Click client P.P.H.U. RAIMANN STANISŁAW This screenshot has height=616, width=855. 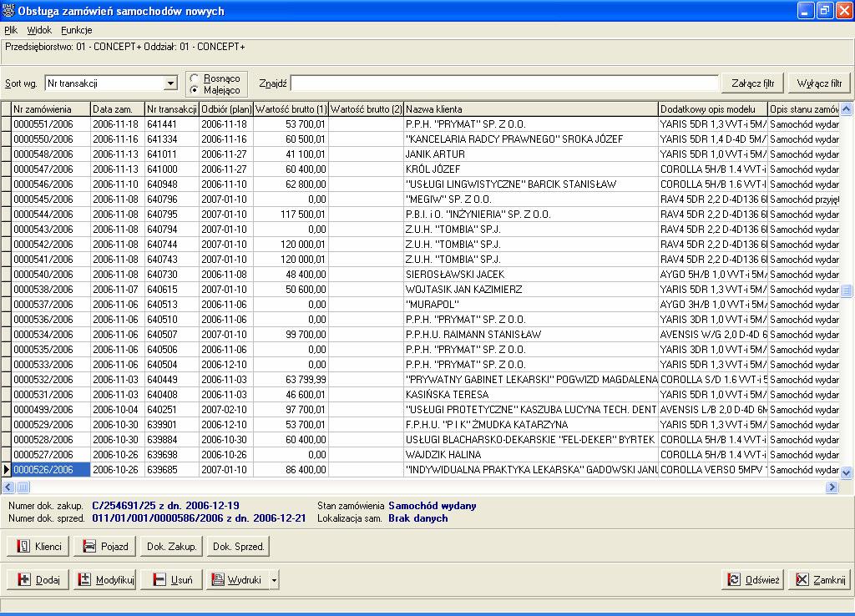click(473, 334)
